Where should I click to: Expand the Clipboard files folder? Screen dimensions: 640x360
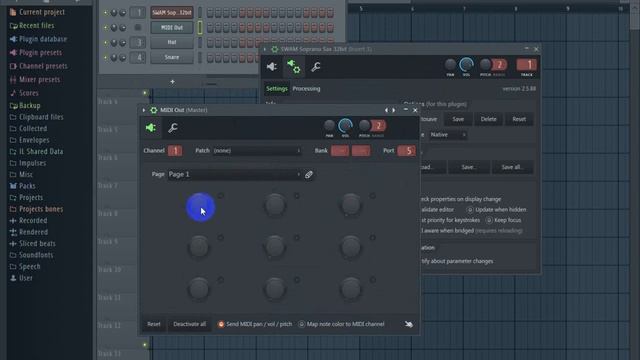pyautogui.click(x=36, y=117)
